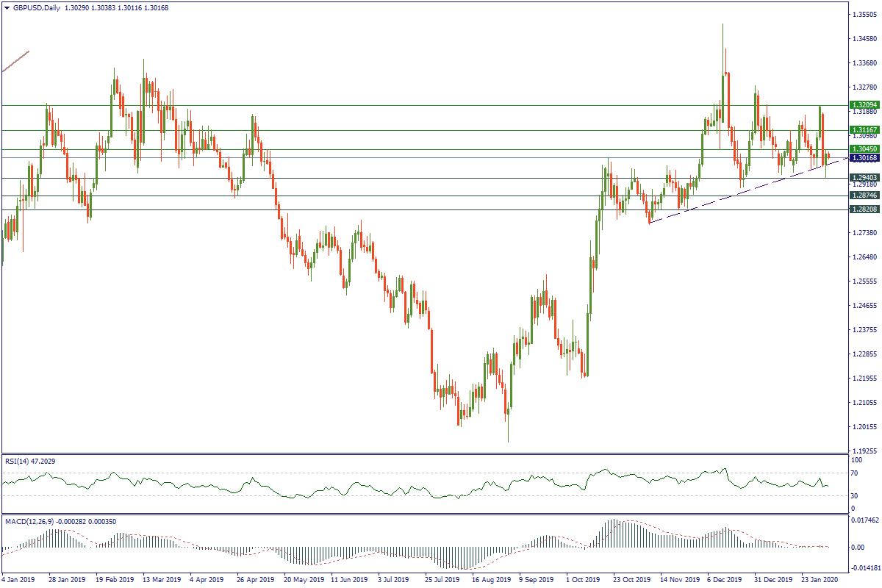Select the 1.28208 dark price label
This screenshot has width=882, height=588.
(864, 209)
